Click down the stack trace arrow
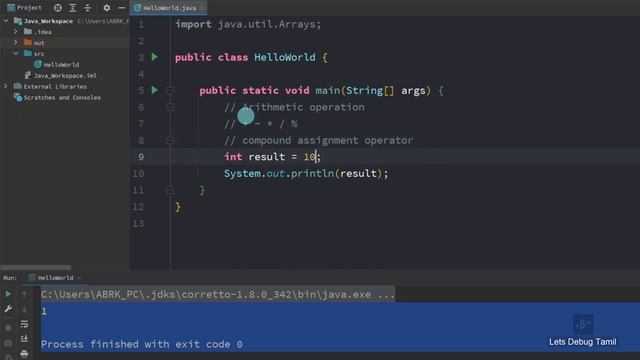This screenshot has width=640, height=360. click(24, 309)
